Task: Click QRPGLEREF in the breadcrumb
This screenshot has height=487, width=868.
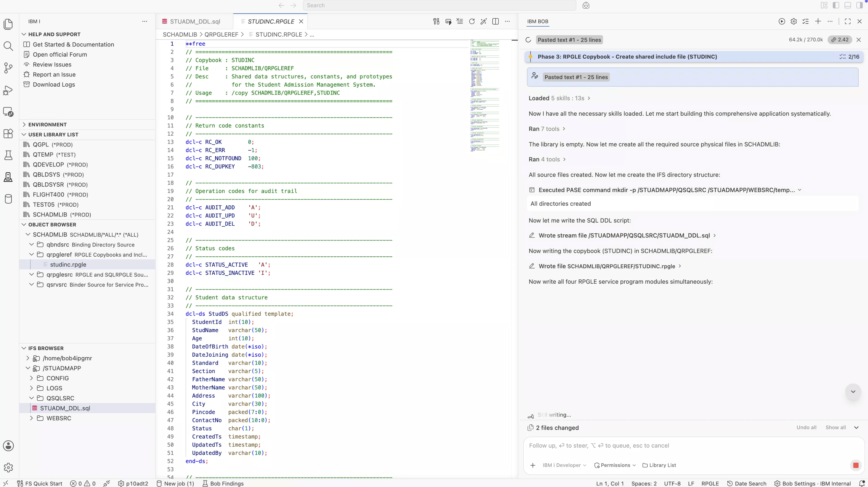Action: (221, 35)
